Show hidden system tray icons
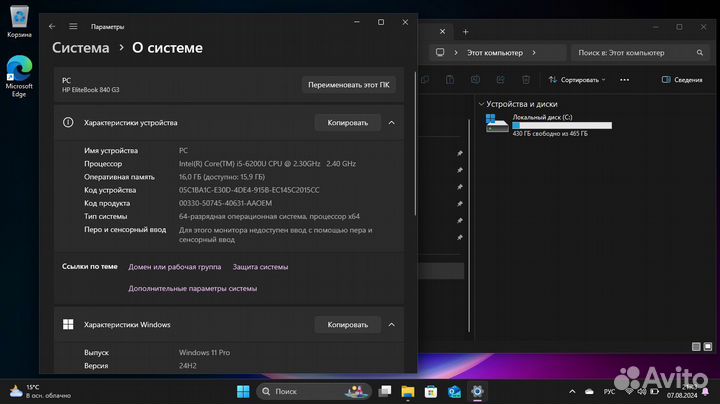 pos(572,392)
